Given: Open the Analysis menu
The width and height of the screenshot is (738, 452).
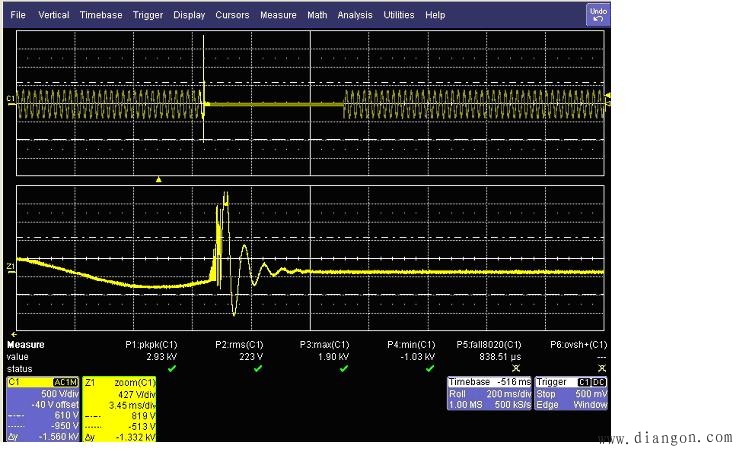Looking at the screenshot, I should click(354, 16).
